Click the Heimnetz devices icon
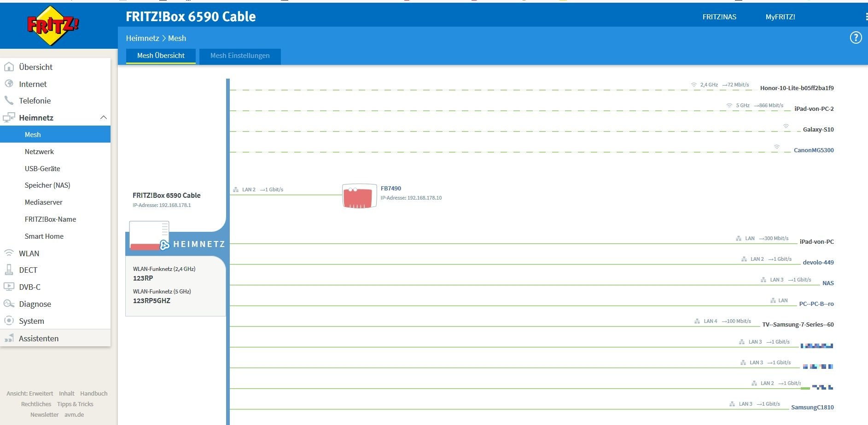Screen dimensions: 868x425 pos(9,117)
